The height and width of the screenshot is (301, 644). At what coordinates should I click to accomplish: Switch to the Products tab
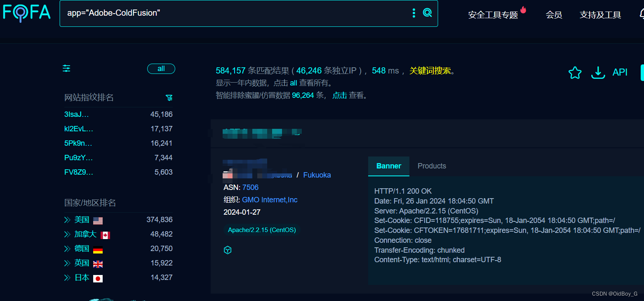pyautogui.click(x=432, y=166)
